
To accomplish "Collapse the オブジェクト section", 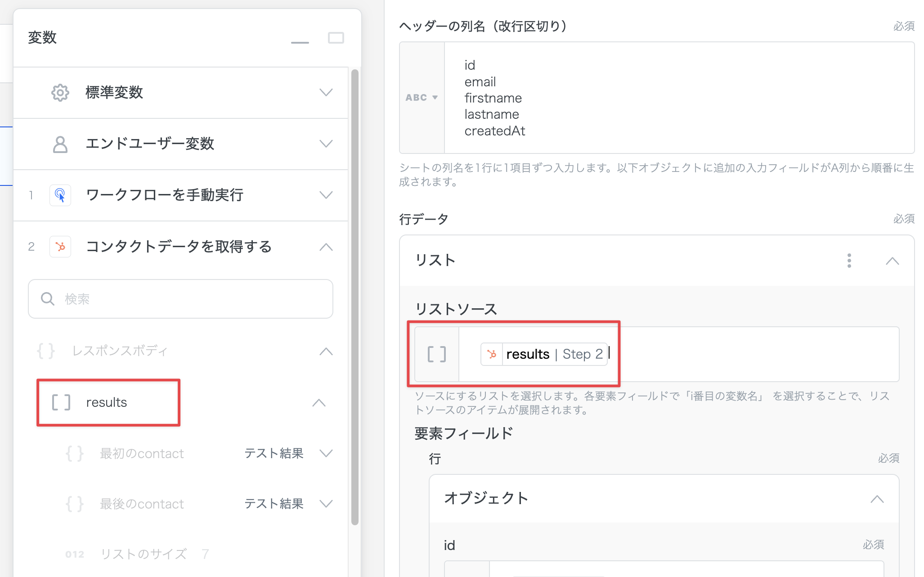I will click(877, 499).
